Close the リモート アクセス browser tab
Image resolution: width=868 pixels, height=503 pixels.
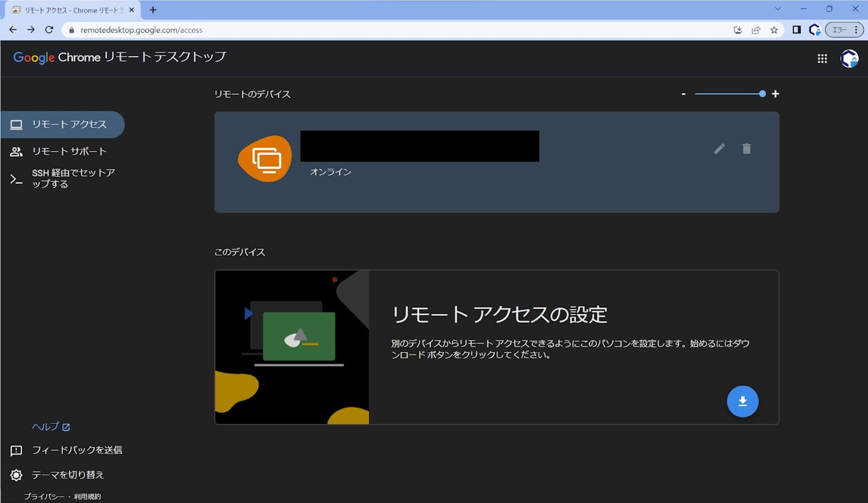click(x=131, y=10)
